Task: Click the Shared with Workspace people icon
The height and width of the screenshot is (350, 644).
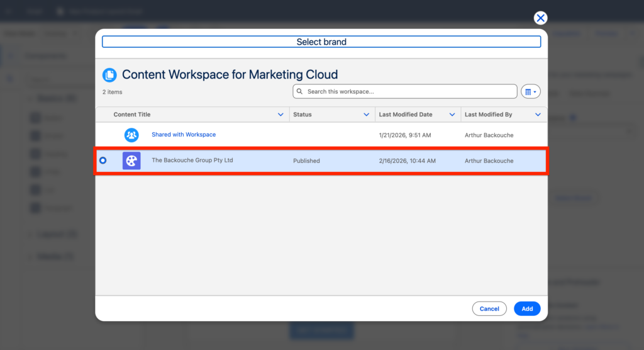Action: (x=131, y=135)
